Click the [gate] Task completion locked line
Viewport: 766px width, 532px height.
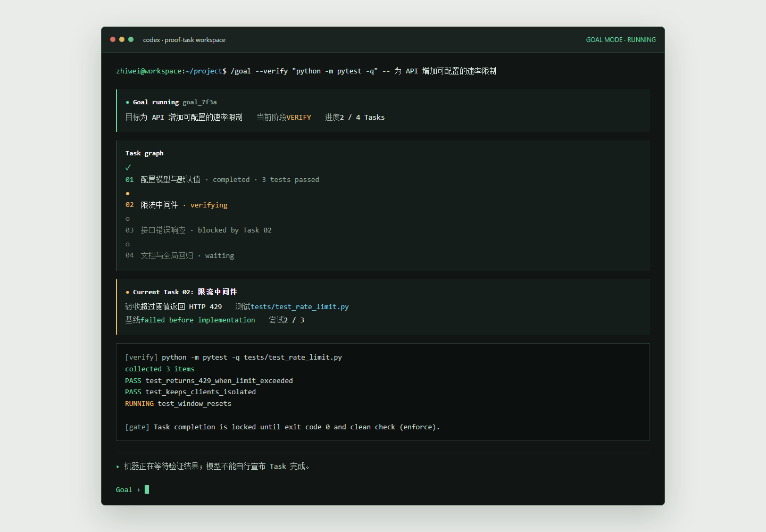[x=282, y=427]
